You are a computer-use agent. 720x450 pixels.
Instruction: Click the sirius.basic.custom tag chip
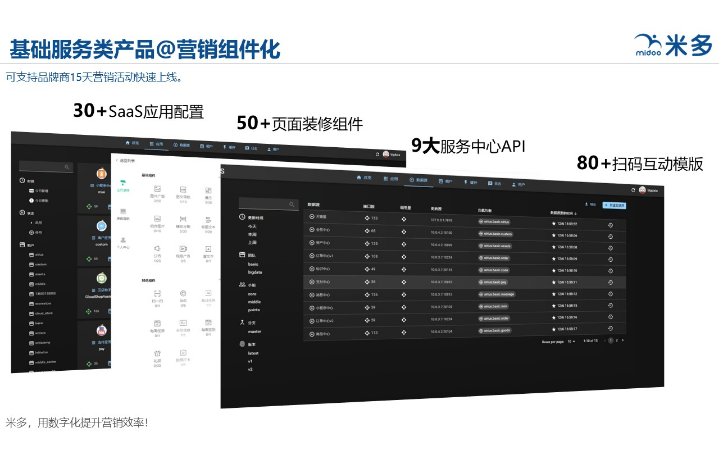[x=495, y=234]
